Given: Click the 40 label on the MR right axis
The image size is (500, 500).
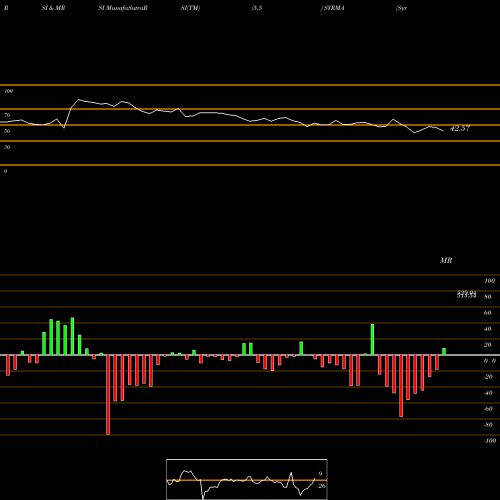Looking at the screenshot, I should click(x=488, y=329).
